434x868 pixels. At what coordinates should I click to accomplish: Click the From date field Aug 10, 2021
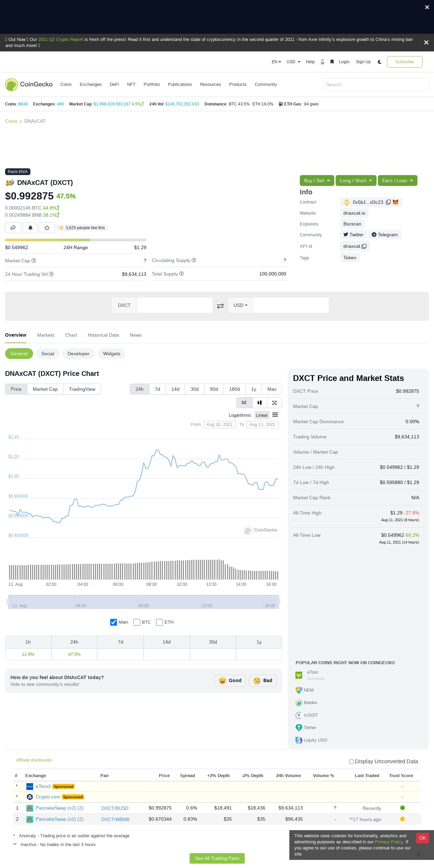pos(219,425)
